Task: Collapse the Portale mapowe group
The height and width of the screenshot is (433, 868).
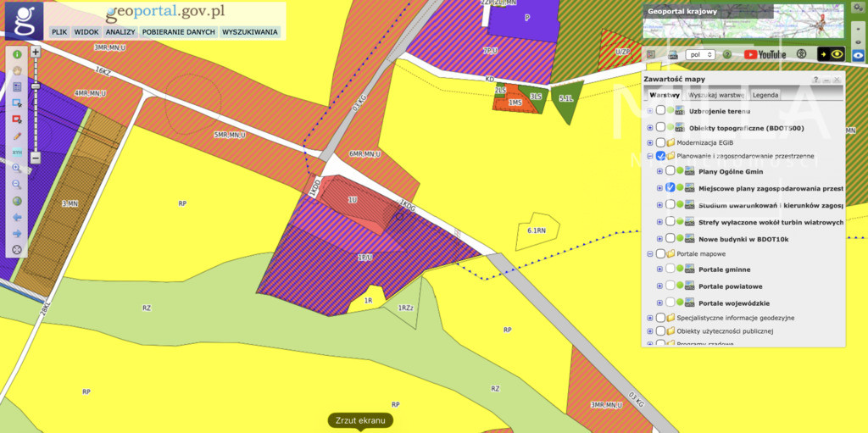Action: (x=650, y=253)
